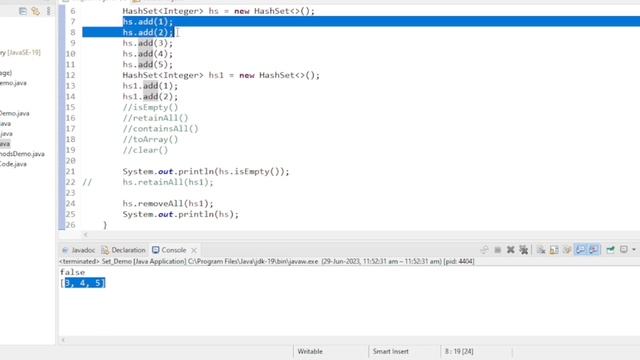Click the //containsAll() comment line
This screenshot has width=640, height=360.
coord(160,129)
